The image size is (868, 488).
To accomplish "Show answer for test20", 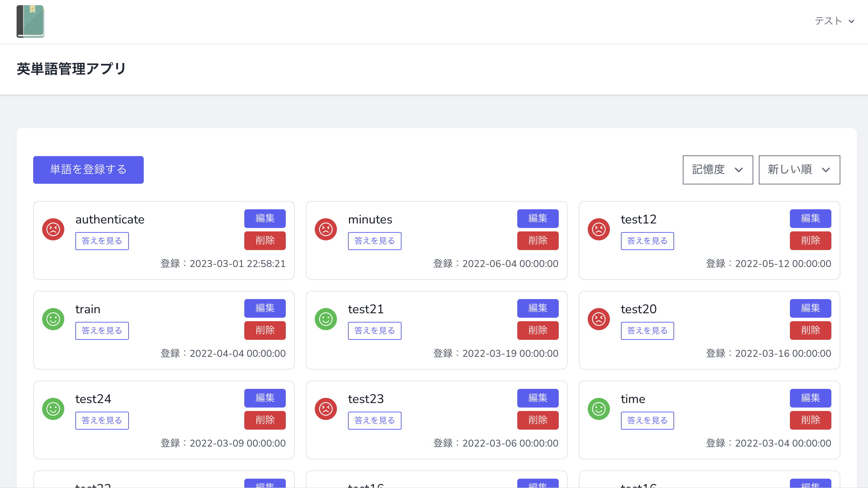I will [x=648, y=331].
